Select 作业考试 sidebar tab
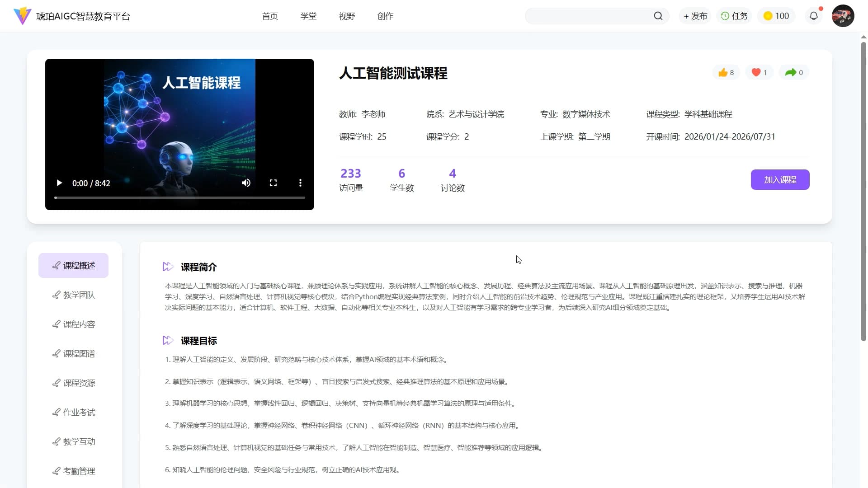 (x=73, y=413)
